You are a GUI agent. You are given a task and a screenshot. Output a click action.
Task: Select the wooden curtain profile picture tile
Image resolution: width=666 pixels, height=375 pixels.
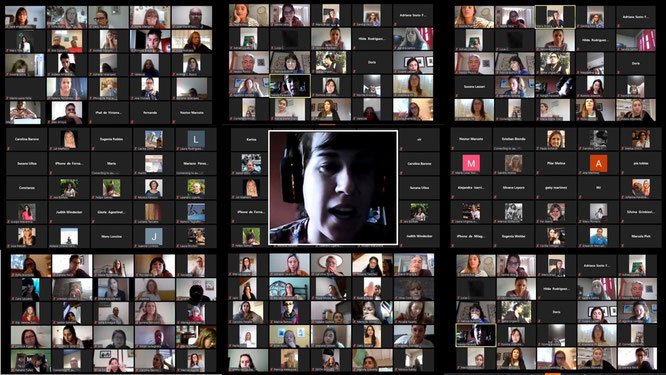(x=154, y=212)
